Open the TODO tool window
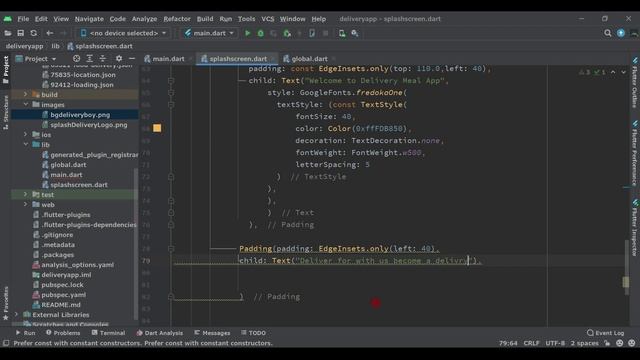 (x=253, y=333)
